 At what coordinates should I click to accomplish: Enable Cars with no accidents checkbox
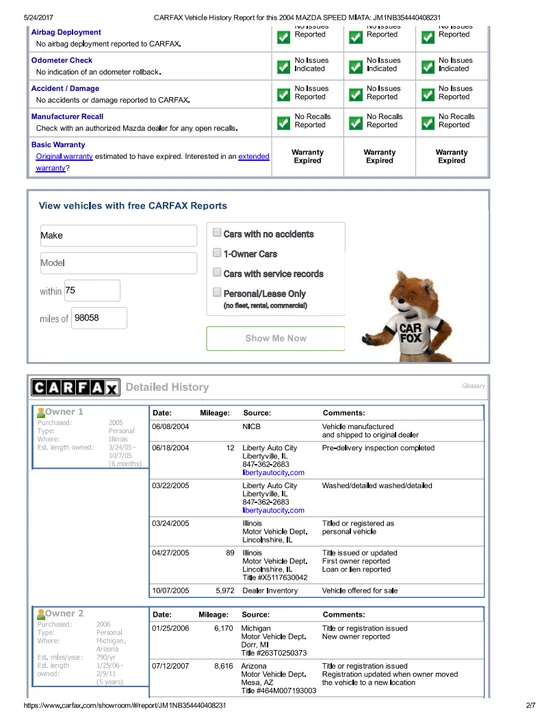pos(217,233)
